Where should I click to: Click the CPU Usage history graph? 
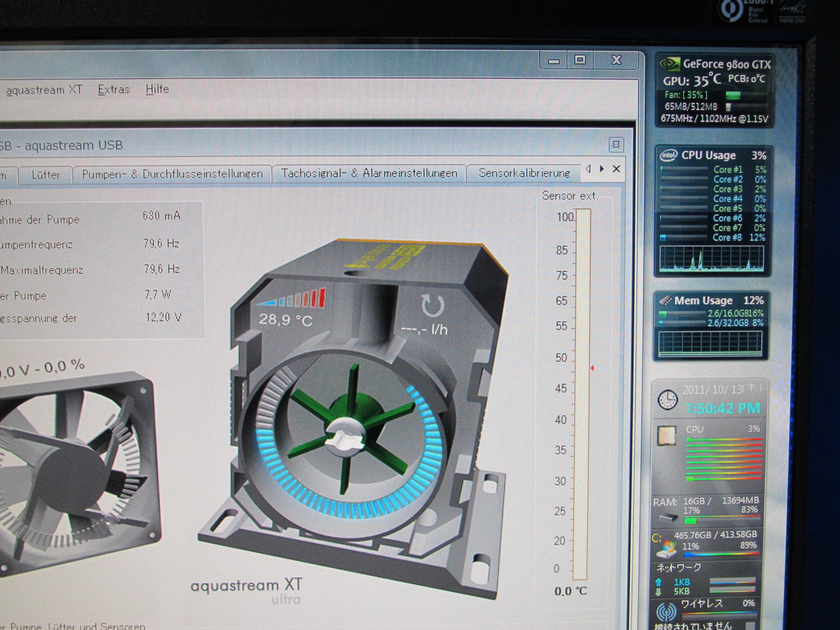click(x=711, y=259)
